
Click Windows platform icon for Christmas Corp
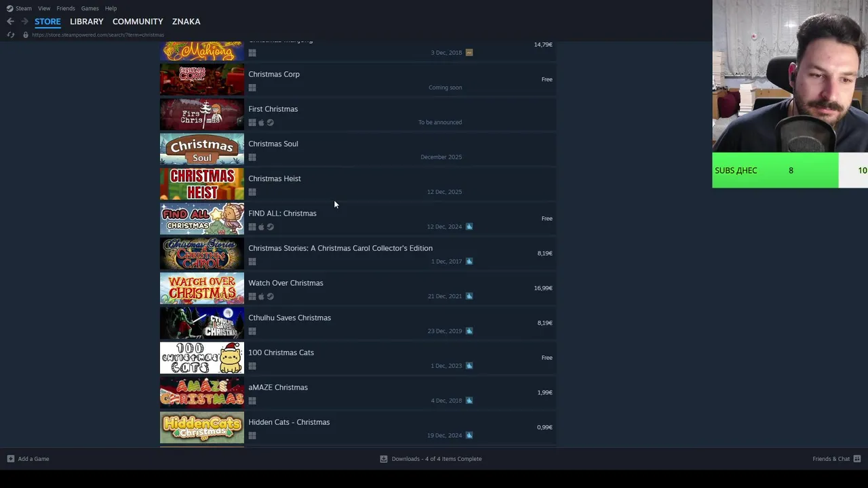point(252,88)
